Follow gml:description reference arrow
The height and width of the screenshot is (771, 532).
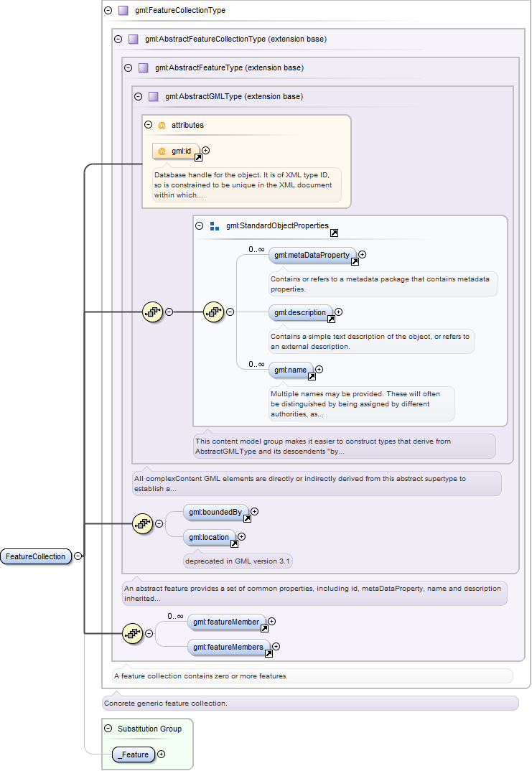331,319
